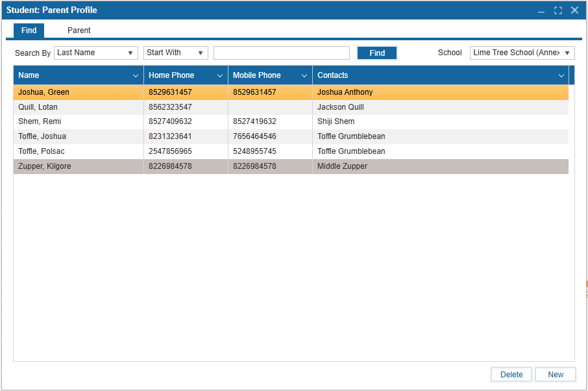This screenshot has height=391, width=588.
Task: Create a New parent profile
Action: (x=556, y=375)
